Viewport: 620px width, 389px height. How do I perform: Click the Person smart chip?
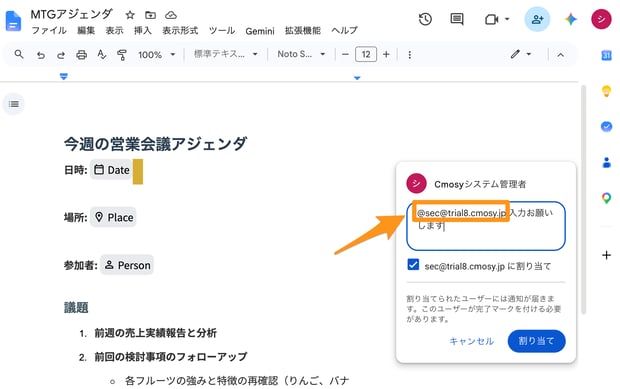point(127,265)
